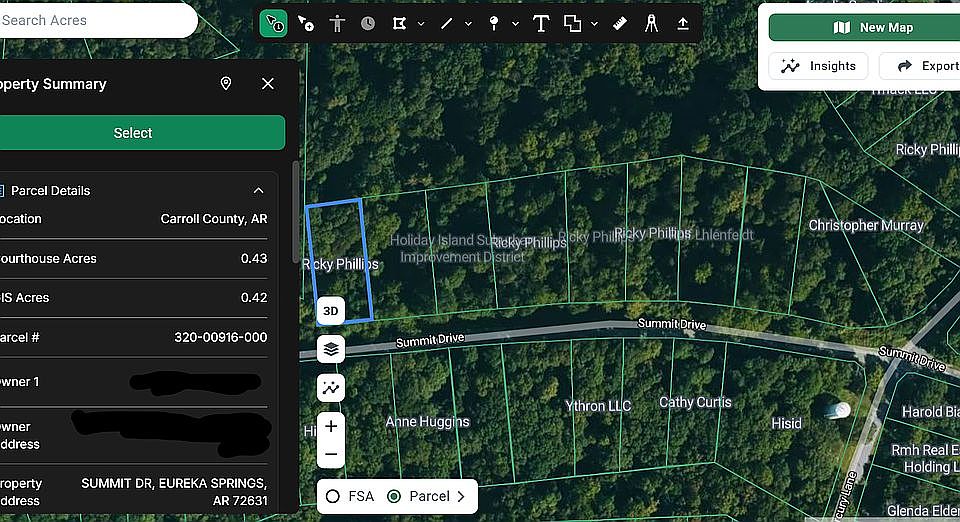Image resolution: width=960 pixels, height=522 pixels.
Task: Expand the polygon tool options arrow
Action: [x=421, y=24]
